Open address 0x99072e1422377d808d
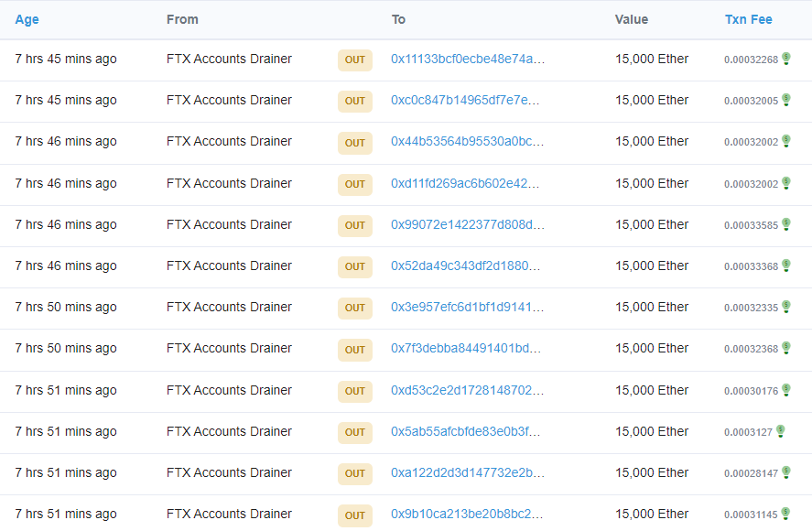Viewport: 812px width, 531px height. tap(467, 224)
